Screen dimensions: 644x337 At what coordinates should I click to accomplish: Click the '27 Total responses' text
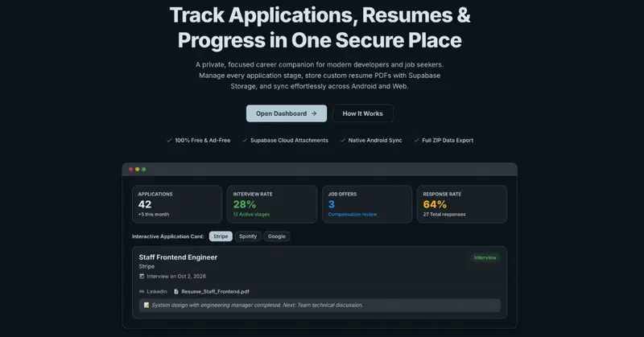tap(444, 214)
